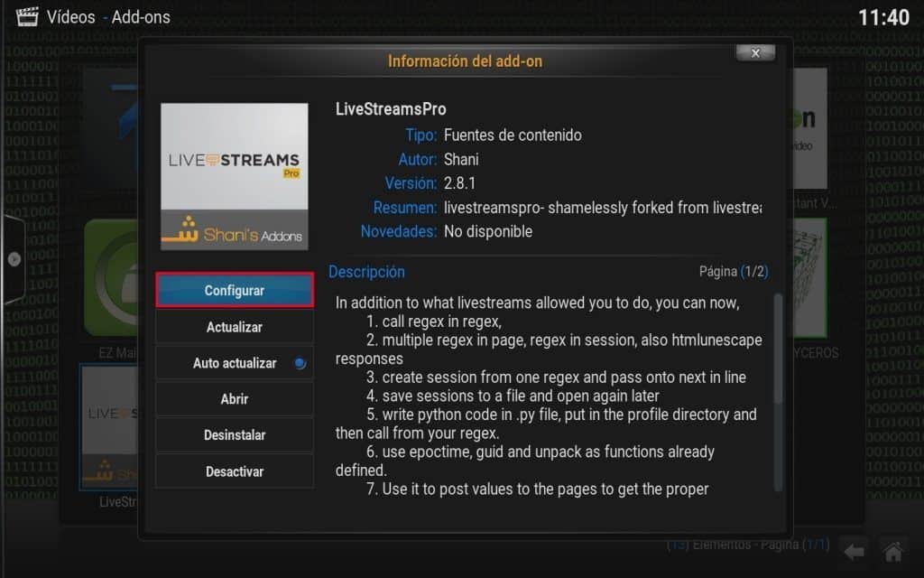Click the Actualizar button
Image resolution: width=924 pixels, height=578 pixels.
pyautogui.click(x=234, y=326)
